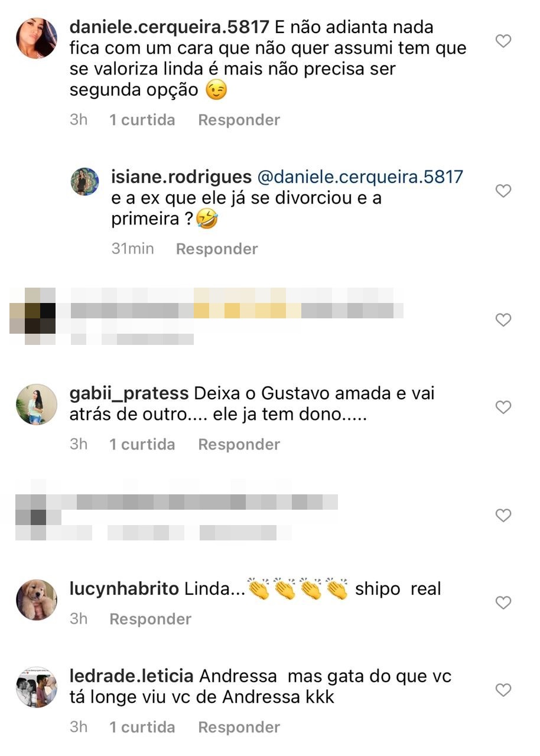540x756 pixels.
Task: Like the second blurred comment's heart
Action: pos(503,516)
